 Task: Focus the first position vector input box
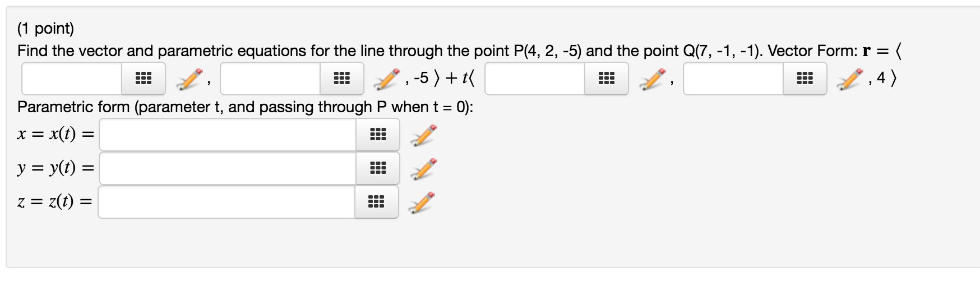tap(72, 79)
